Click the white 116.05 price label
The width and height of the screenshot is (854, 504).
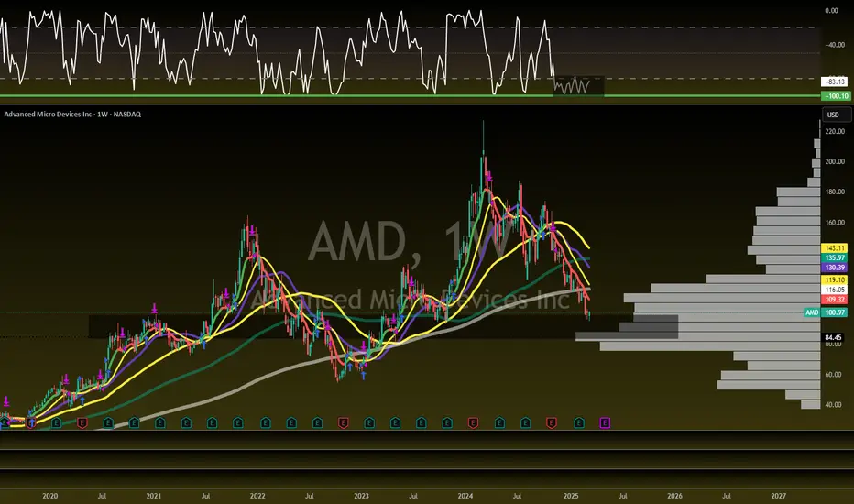(835, 290)
